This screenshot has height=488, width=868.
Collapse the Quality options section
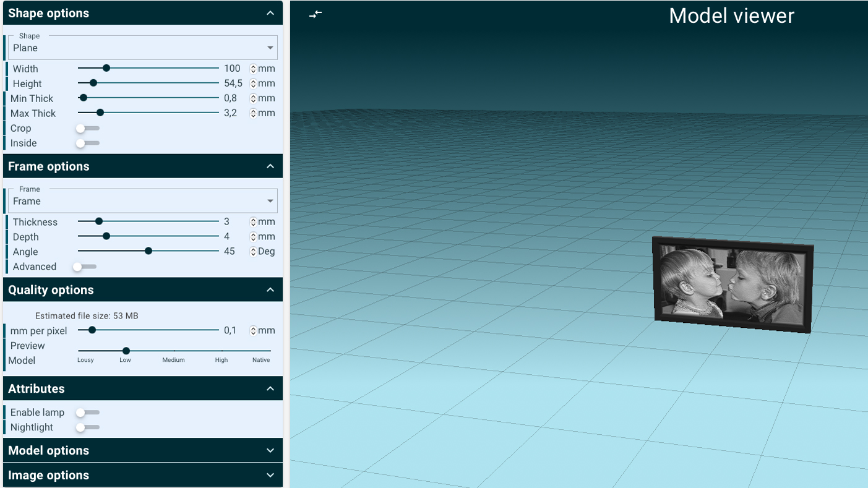(x=270, y=290)
